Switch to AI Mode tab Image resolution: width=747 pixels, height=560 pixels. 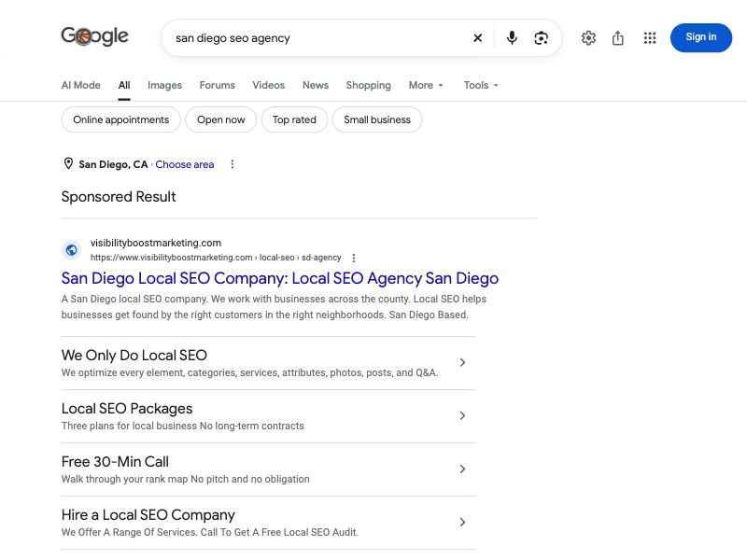click(x=81, y=85)
